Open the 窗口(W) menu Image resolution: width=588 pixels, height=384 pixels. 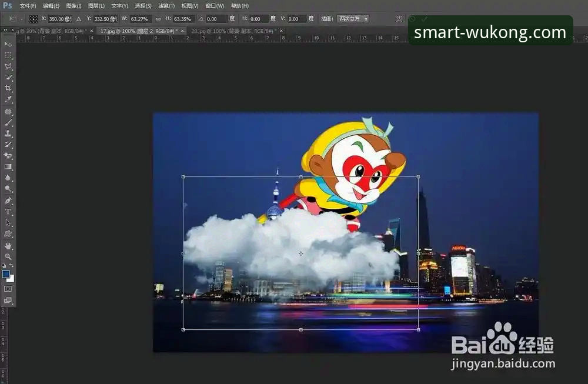215,6
